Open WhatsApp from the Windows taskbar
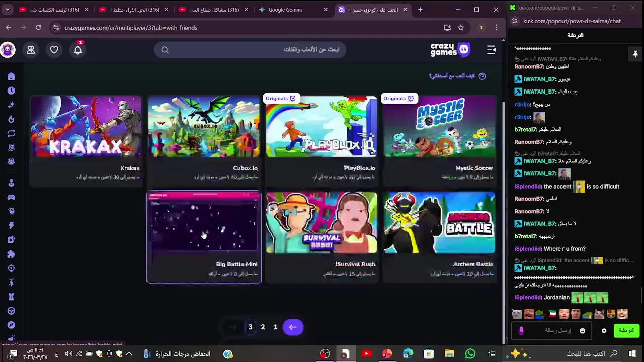The width and height of the screenshot is (644, 362). point(470,354)
